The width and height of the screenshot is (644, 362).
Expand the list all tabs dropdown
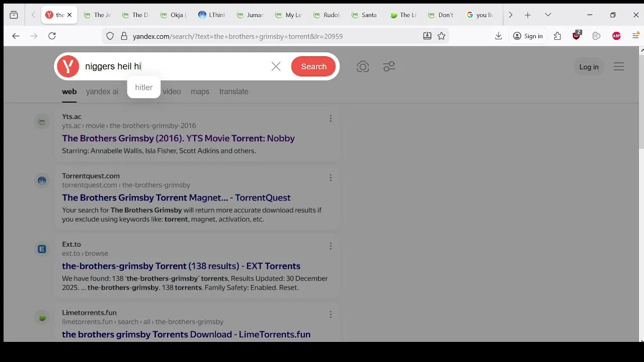[x=548, y=15]
